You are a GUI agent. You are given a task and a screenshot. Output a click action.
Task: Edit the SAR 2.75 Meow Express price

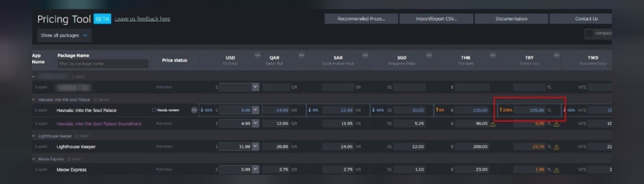tap(338, 170)
